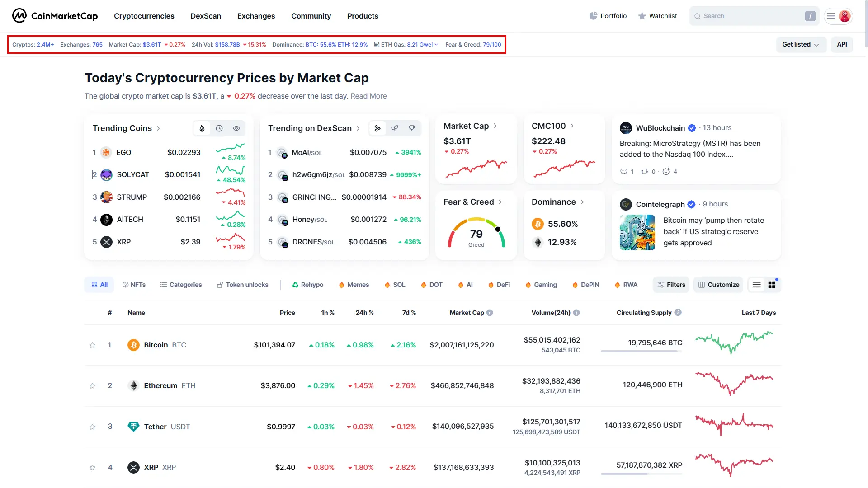
Task: Select the eye (most visited) icon in Trending Coins
Action: [236, 128]
